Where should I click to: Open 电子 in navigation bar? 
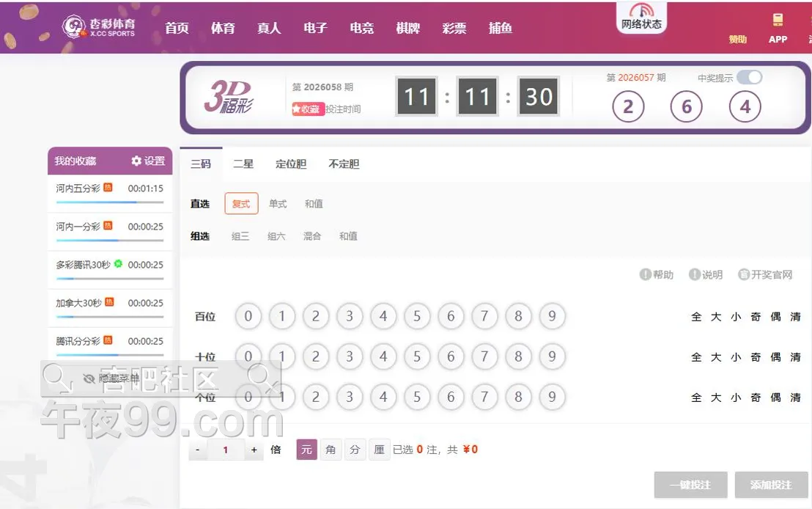pos(315,28)
